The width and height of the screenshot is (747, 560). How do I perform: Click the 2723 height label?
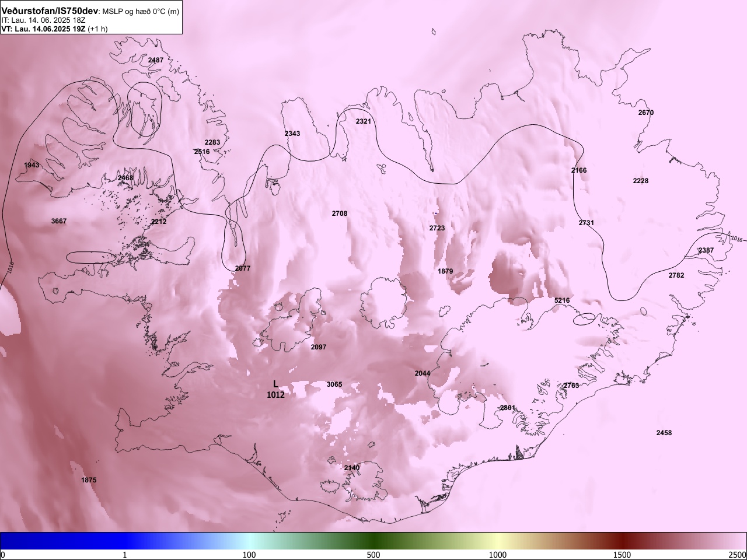click(437, 228)
